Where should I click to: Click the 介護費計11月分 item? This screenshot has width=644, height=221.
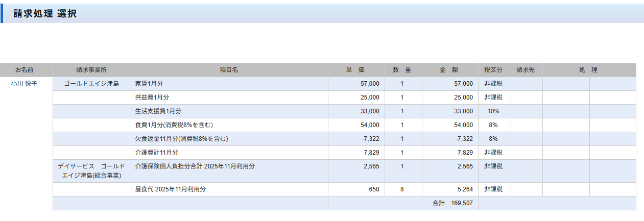click(157, 153)
